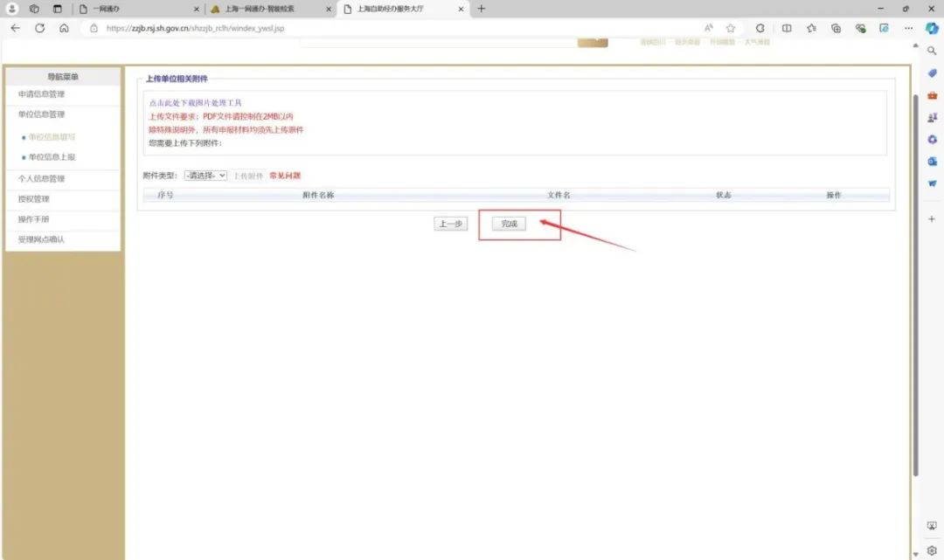Viewport: 944px width, 560px height.
Task: Click the 上一步 button
Action: point(450,224)
